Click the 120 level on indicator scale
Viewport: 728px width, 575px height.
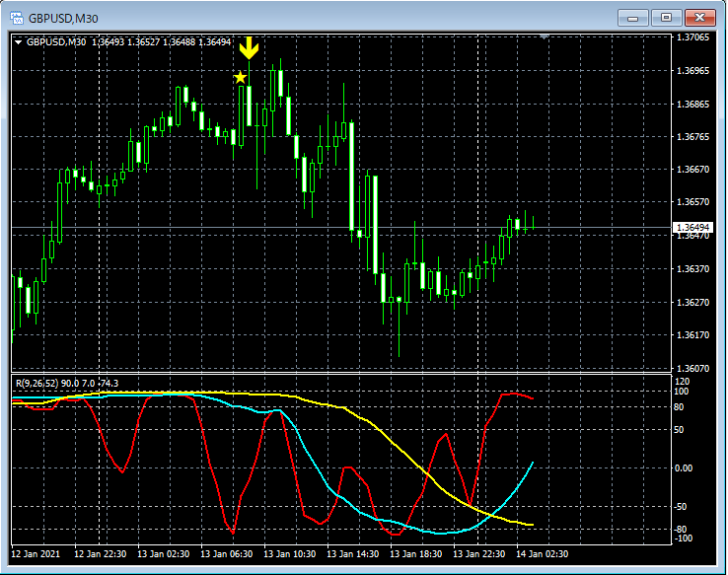[x=683, y=381]
